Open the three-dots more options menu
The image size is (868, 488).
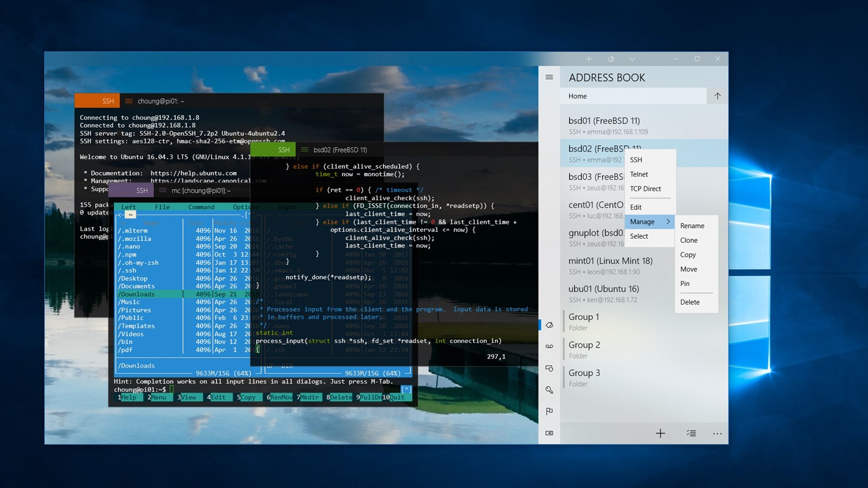(x=717, y=433)
